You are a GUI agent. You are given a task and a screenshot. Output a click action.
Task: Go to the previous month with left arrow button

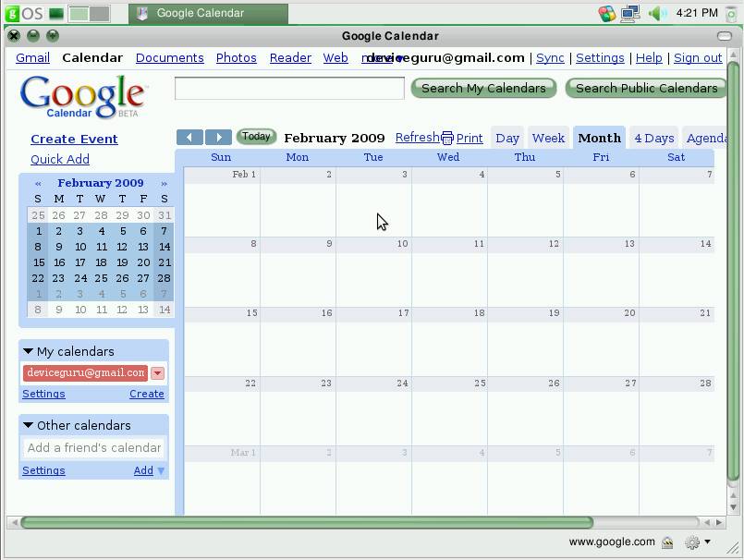189,137
